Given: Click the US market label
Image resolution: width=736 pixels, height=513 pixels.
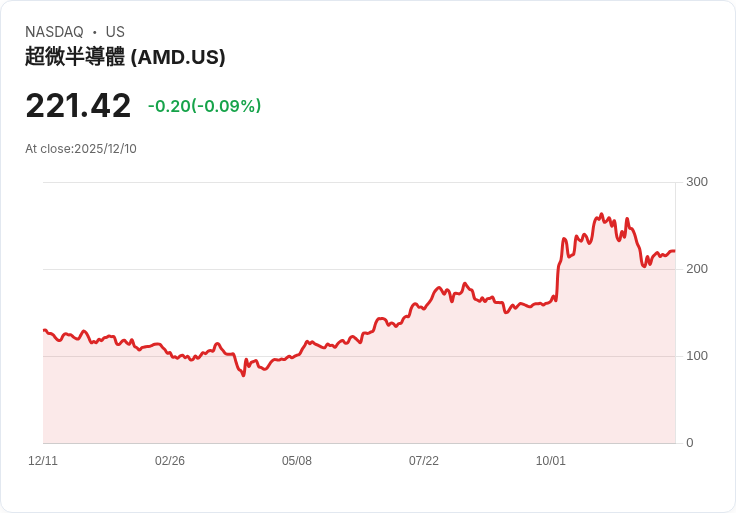Looking at the screenshot, I should pyautogui.click(x=115, y=32).
